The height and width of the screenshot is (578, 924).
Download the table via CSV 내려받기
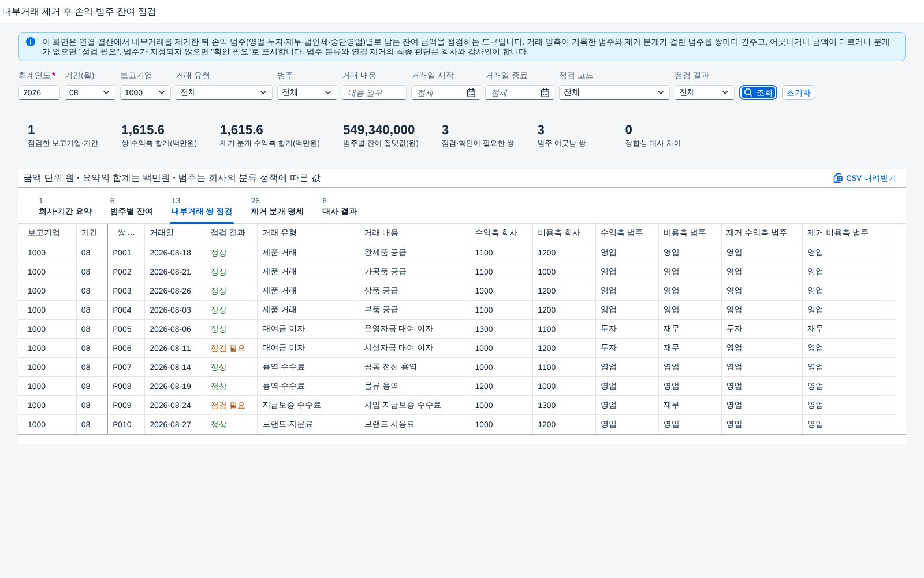(x=865, y=178)
